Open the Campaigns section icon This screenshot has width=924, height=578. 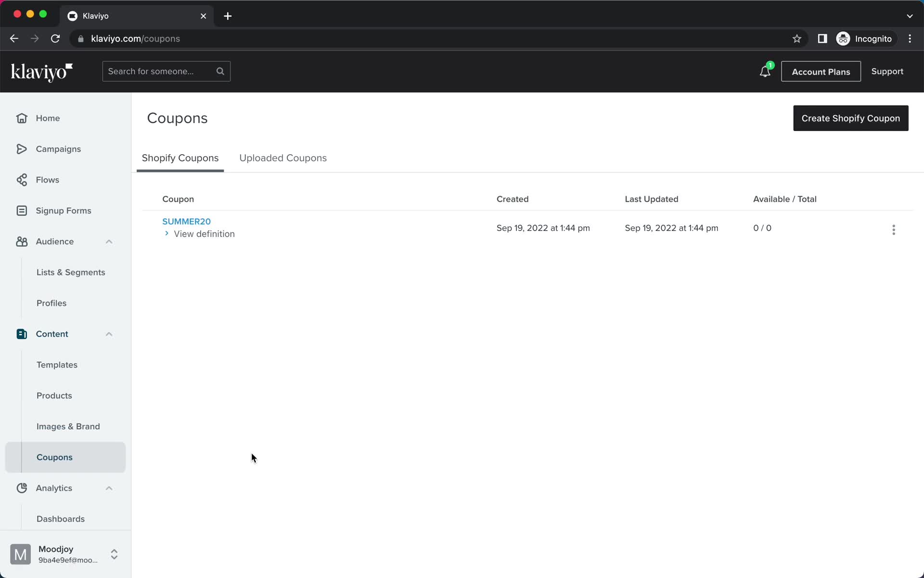click(x=21, y=148)
